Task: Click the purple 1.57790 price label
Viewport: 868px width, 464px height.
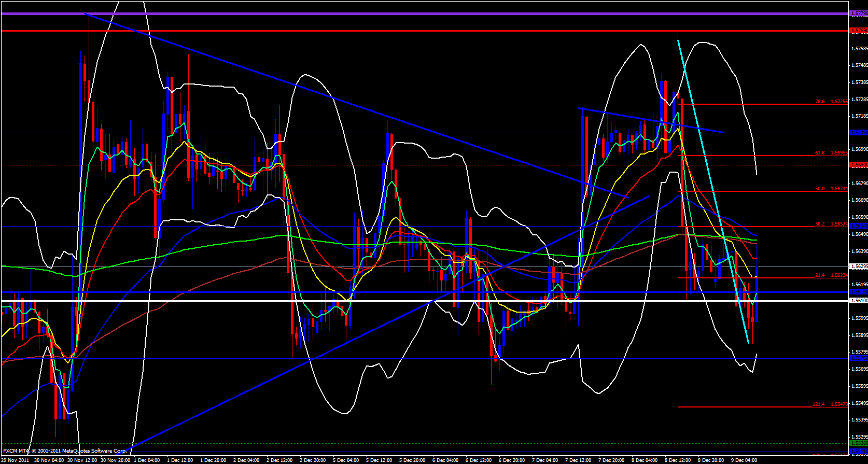Action: (x=858, y=13)
